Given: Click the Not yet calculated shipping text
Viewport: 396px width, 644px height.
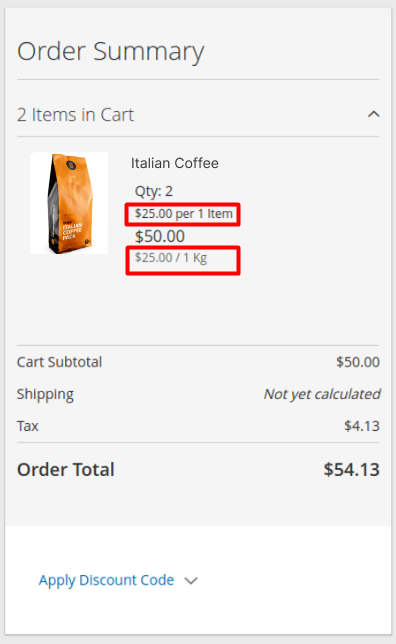Looking at the screenshot, I should pos(322,394).
